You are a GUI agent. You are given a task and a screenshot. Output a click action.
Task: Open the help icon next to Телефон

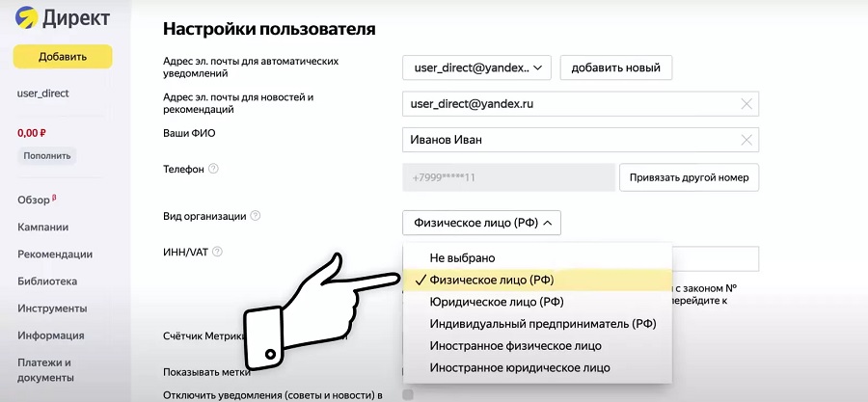(x=213, y=169)
